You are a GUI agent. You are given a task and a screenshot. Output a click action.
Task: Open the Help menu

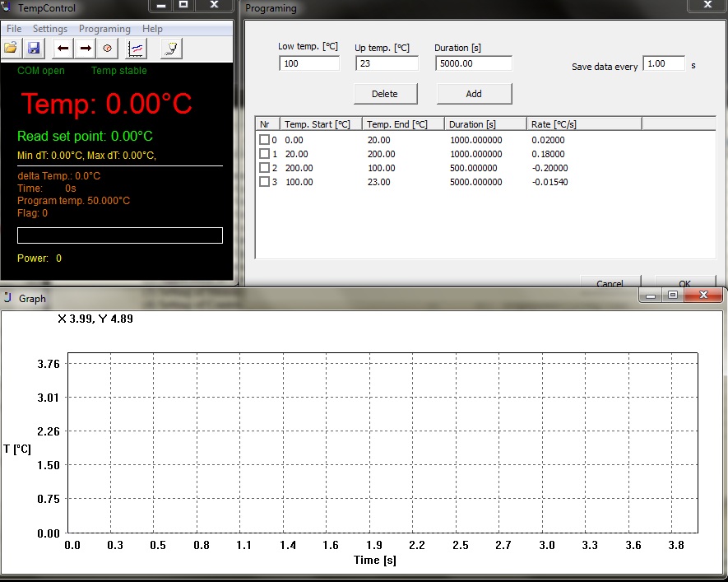click(152, 29)
